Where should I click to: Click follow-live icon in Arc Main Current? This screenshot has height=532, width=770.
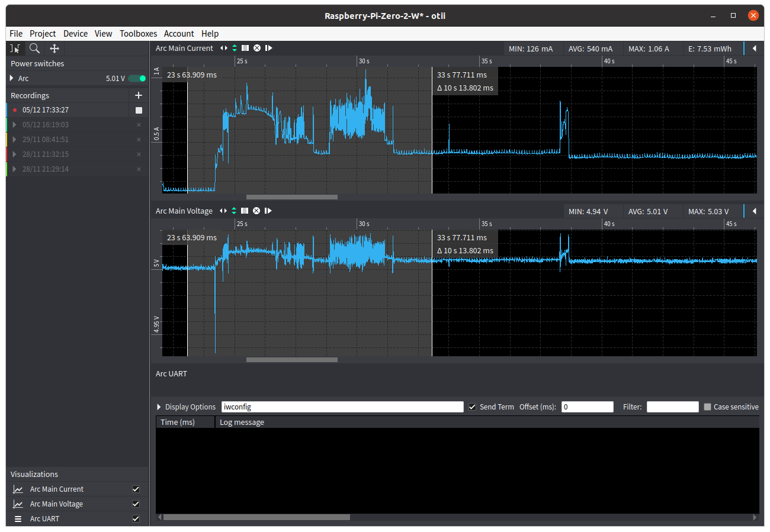click(268, 49)
